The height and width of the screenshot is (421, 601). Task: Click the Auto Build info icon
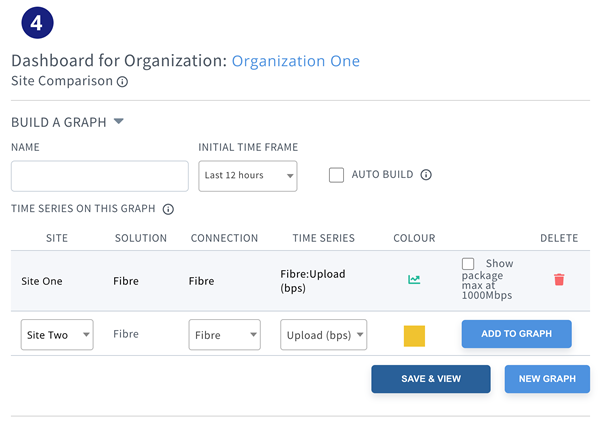(426, 175)
